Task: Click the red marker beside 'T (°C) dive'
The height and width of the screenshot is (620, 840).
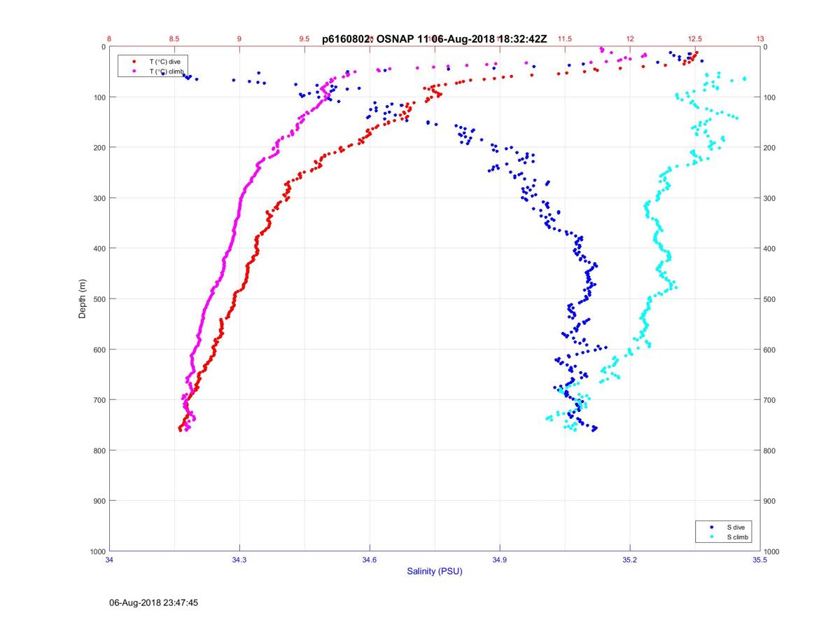Action: tap(134, 62)
